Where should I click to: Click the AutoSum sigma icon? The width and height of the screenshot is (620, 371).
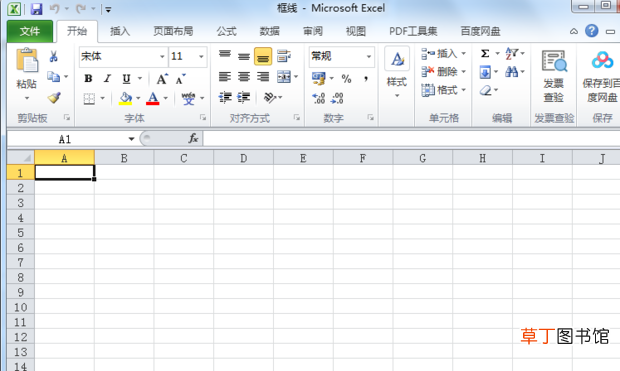pyautogui.click(x=485, y=53)
